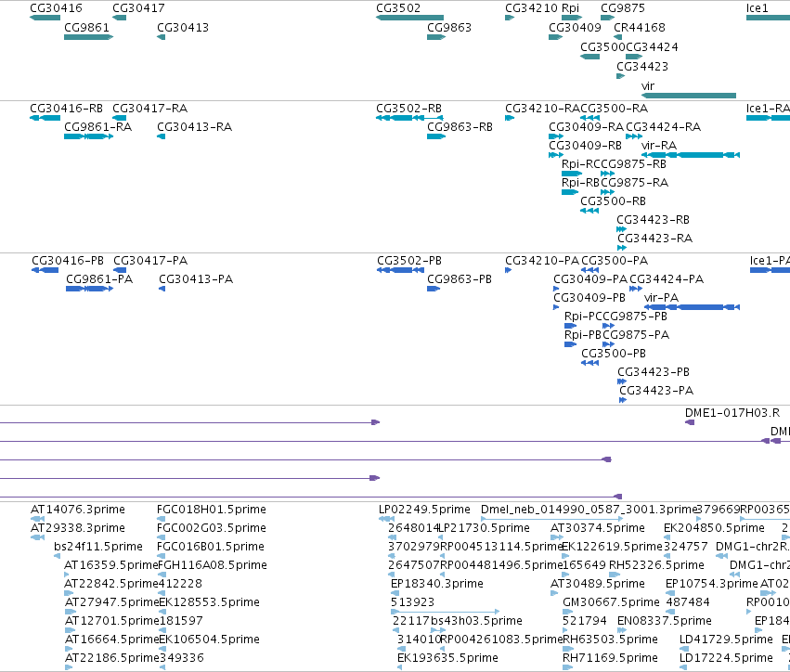Select protein CG34423-PB
Viewport: 790px width, 672px height.
pyautogui.click(x=654, y=372)
